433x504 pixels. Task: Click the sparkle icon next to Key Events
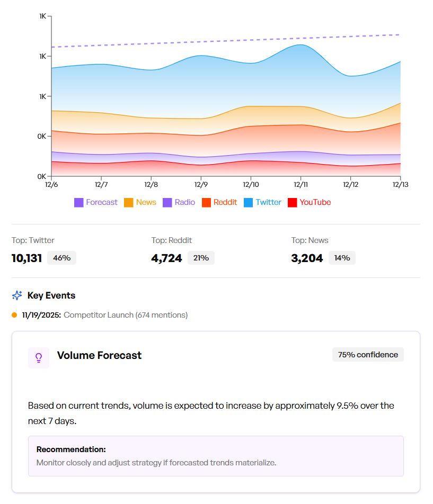click(17, 295)
